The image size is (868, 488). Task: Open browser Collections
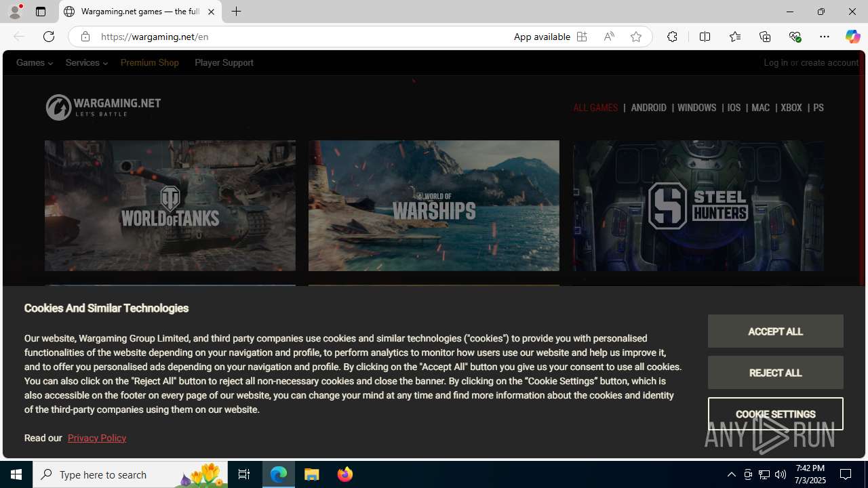point(765,37)
